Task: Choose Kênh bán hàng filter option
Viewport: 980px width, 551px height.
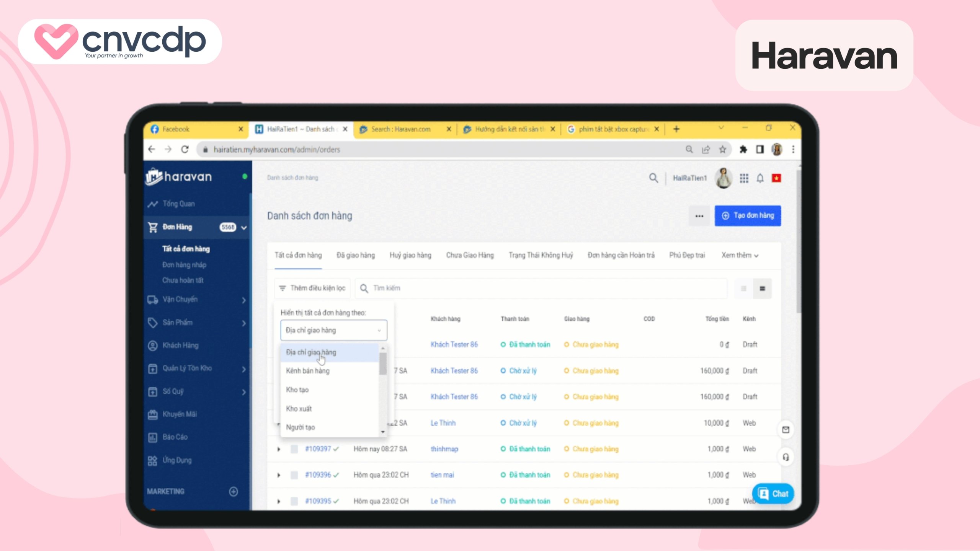Action: pos(308,371)
